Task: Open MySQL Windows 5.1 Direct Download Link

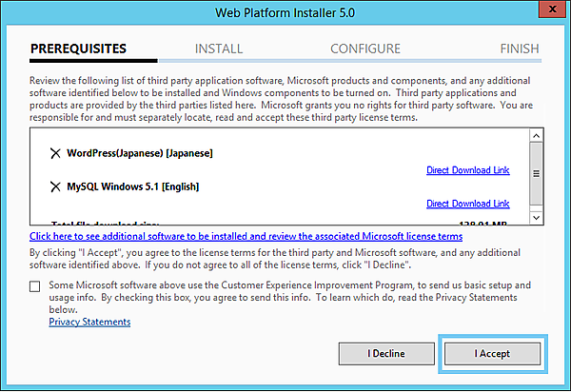Action: pyautogui.click(x=467, y=204)
